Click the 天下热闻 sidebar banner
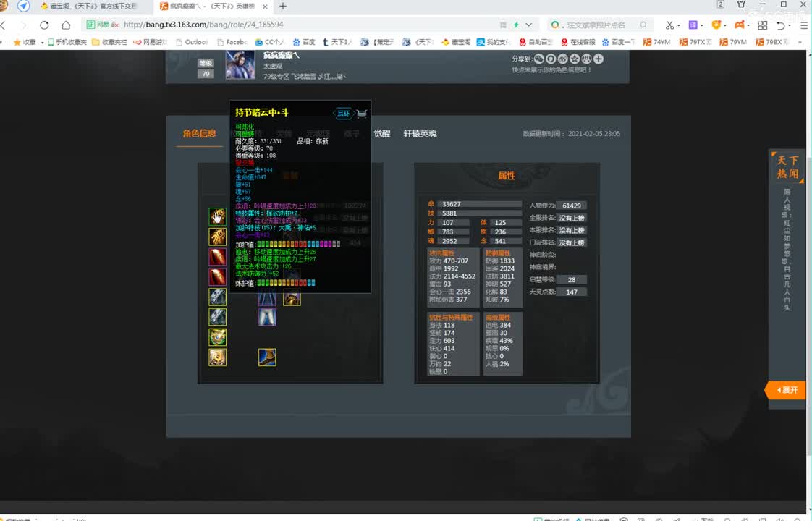Viewport: 812px width, 521px height. (x=787, y=167)
